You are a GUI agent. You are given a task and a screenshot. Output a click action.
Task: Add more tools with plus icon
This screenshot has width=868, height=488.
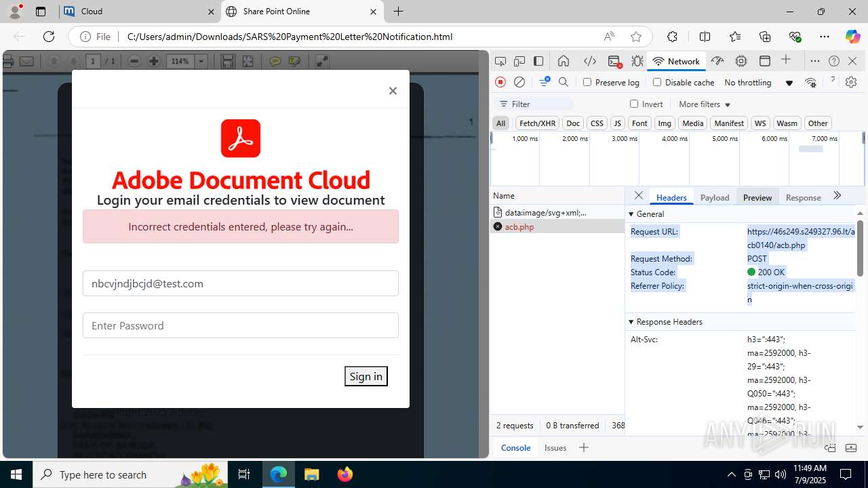786,60
